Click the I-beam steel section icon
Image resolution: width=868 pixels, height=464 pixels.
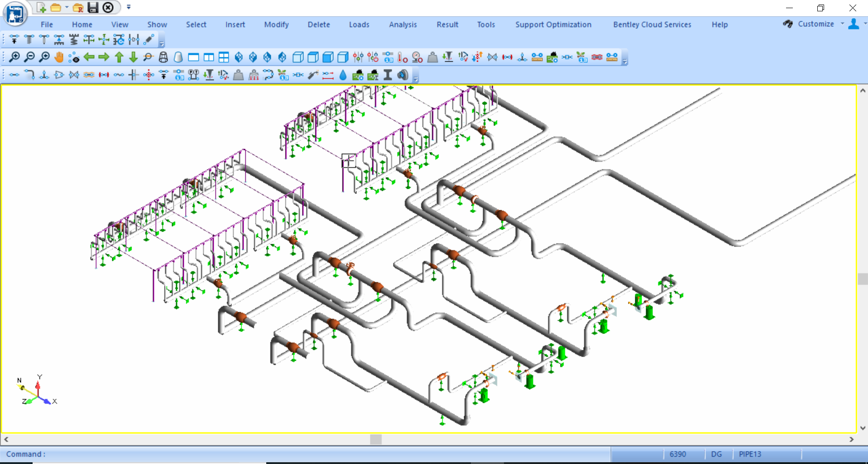coord(388,75)
